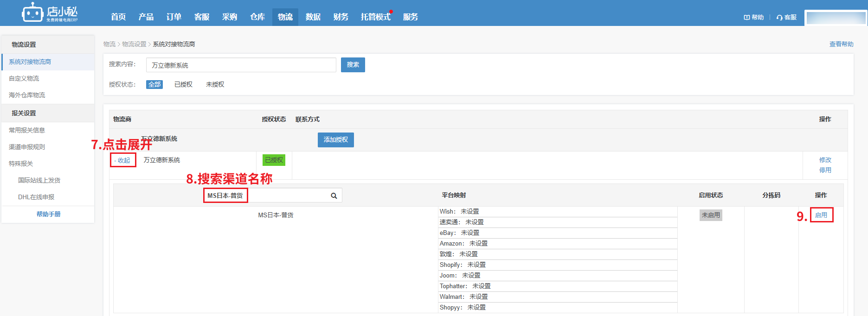This screenshot has height=316, width=868.
Task: Click the 分拣码 column header
Action: [x=772, y=195]
